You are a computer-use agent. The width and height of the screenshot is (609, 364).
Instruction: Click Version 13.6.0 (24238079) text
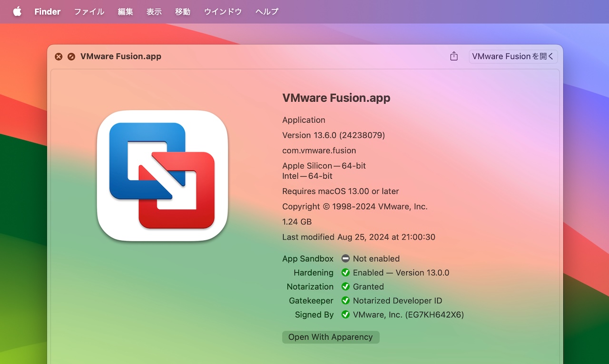pyautogui.click(x=334, y=135)
